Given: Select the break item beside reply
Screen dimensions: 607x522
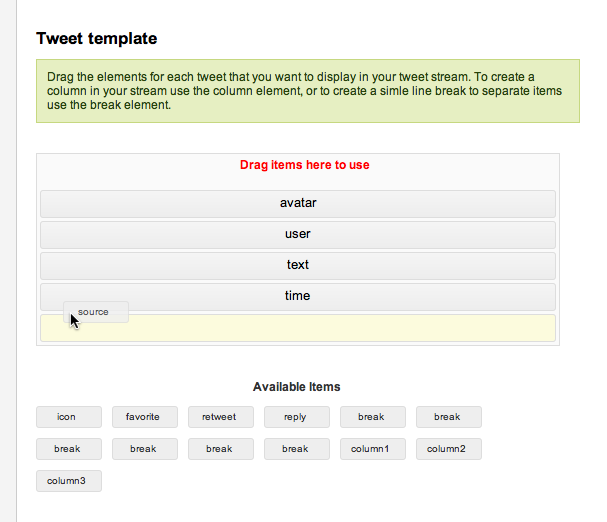Looking at the screenshot, I should point(373,417).
